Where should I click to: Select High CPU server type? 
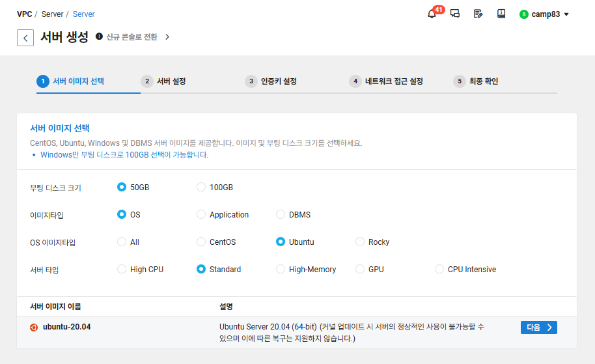coord(122,269)
